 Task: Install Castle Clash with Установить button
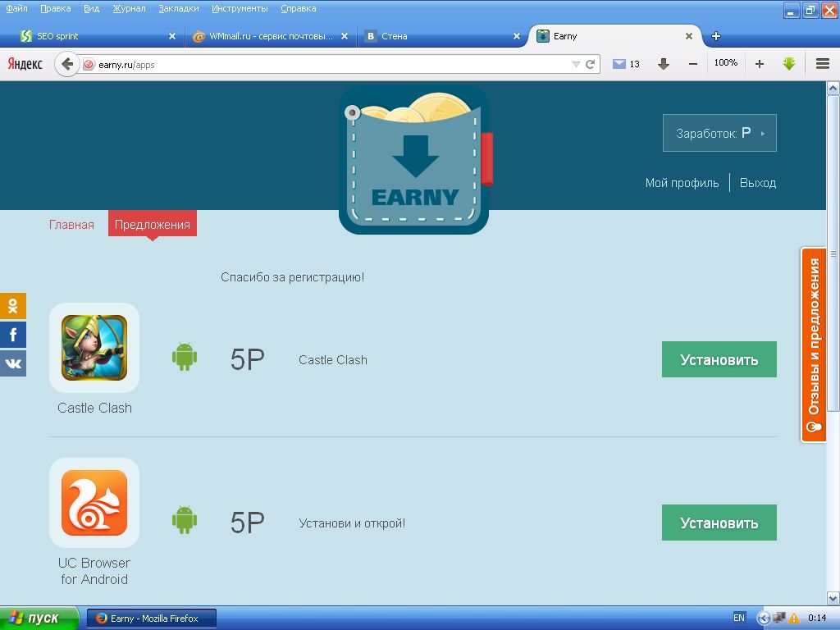click(719, 359)
